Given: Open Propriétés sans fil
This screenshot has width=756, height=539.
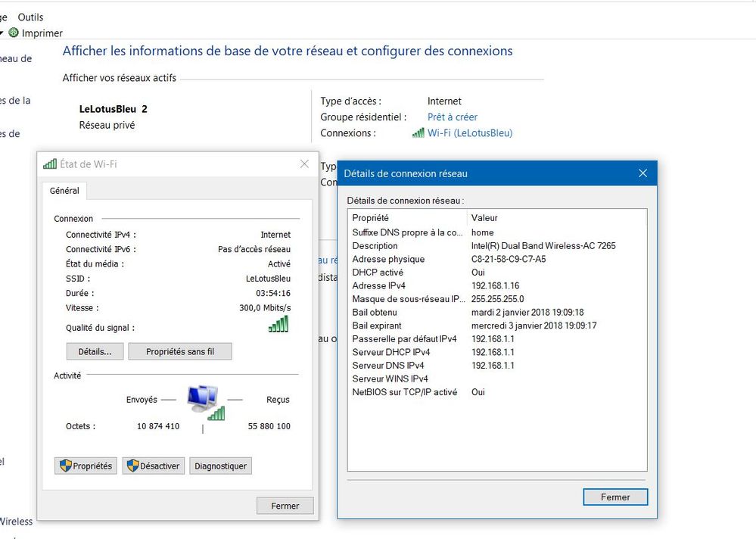Looking at the screenshot, I should pyautogui.click(x=180, y=352).
